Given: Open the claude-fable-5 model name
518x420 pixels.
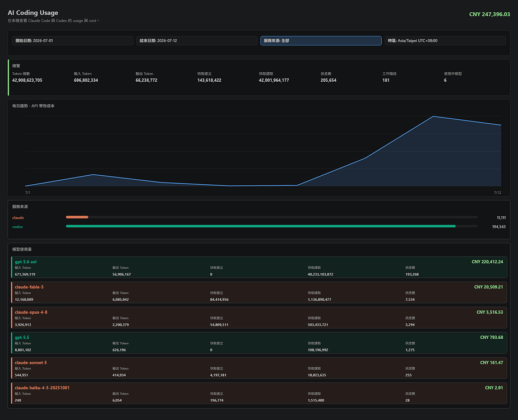Looking at the screenshot, I should 29,287.
